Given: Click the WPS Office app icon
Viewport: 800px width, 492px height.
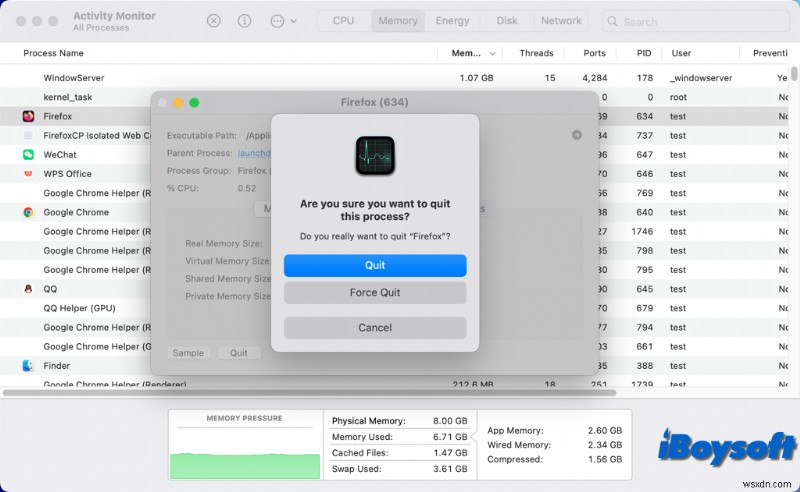Looking at the screenshot, I should coord(29,174).
